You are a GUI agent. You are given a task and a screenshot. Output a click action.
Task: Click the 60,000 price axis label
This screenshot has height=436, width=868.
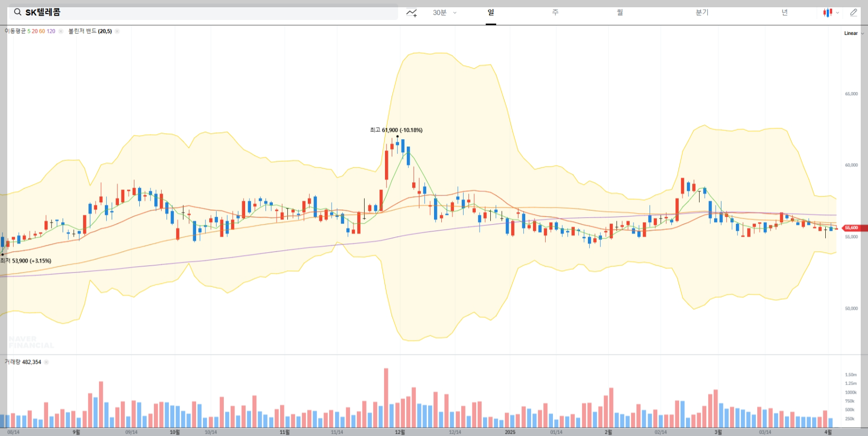click(x=851, y=165)
